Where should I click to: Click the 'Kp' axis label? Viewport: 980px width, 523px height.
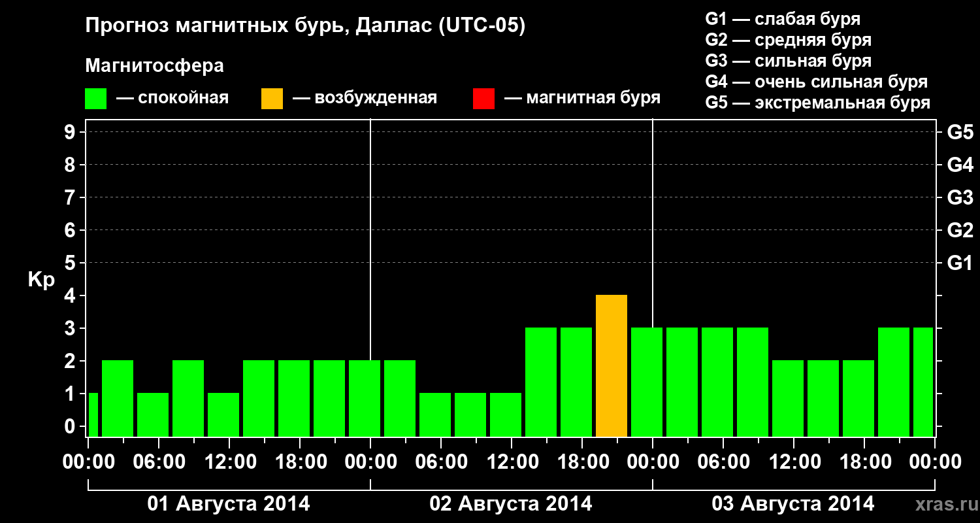click(41, 280)
